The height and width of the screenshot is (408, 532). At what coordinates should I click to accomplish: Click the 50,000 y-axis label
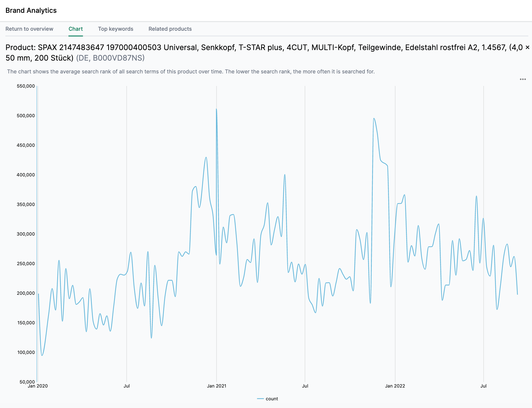click(x=27, y=382)
